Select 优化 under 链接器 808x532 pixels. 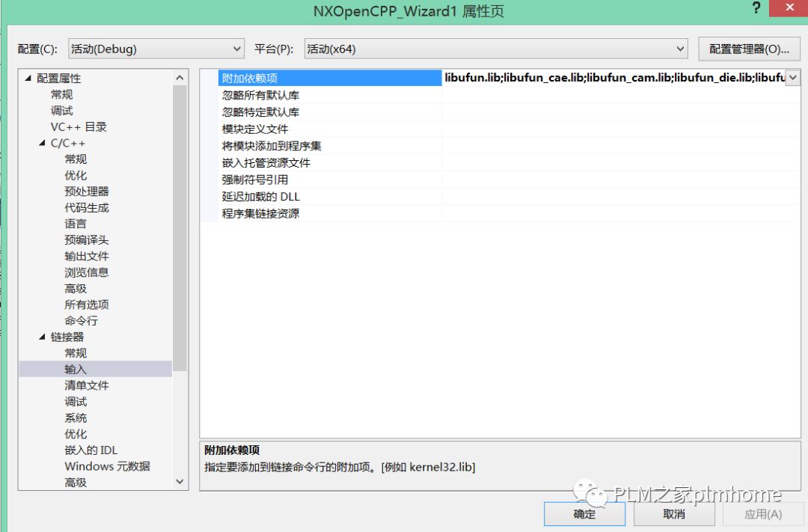[x=76, y=434]
